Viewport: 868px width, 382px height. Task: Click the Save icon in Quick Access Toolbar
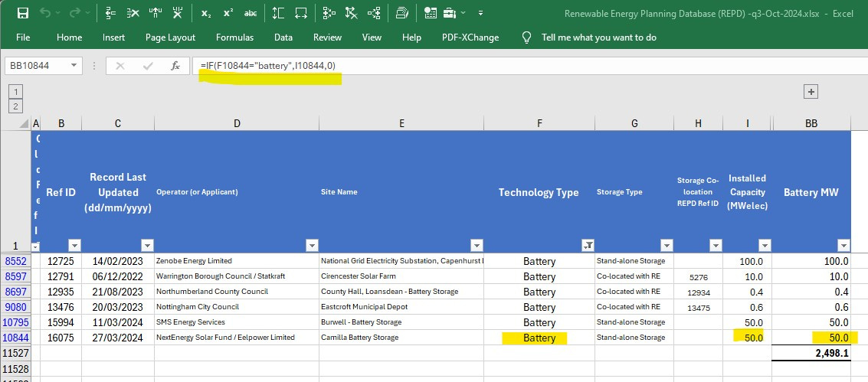click(x=23, y=13)
